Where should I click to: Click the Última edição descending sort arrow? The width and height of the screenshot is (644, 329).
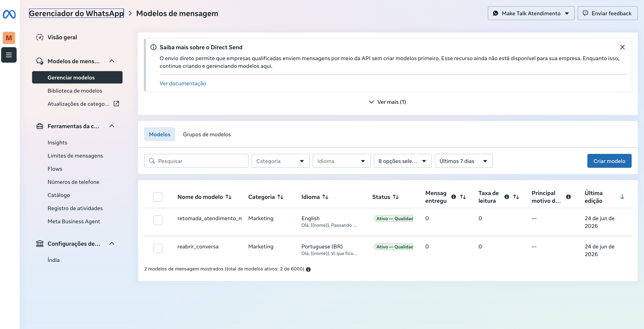[622, 197]
